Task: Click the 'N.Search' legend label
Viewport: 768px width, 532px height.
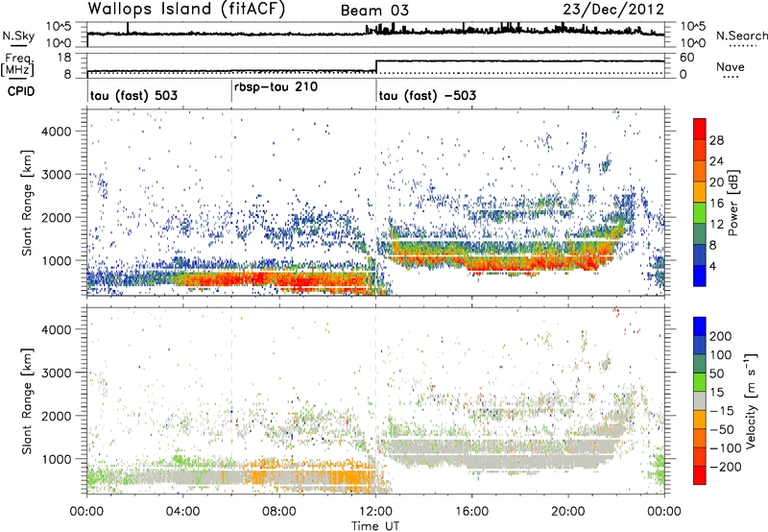Action: point(741,36)
